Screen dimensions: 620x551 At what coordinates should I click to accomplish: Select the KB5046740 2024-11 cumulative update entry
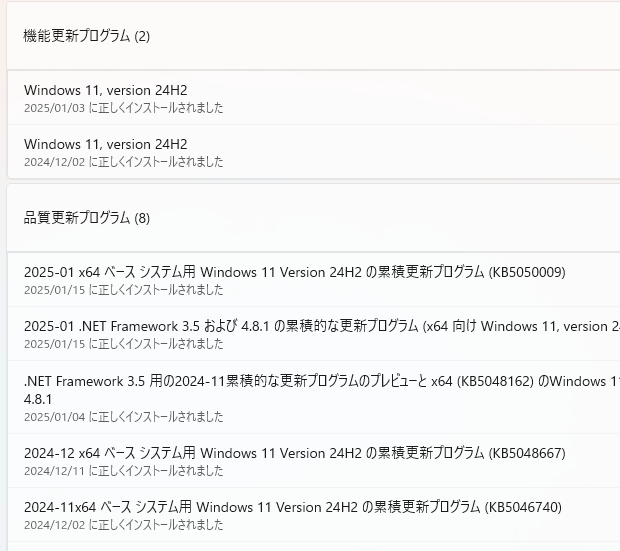click(314, 515)
